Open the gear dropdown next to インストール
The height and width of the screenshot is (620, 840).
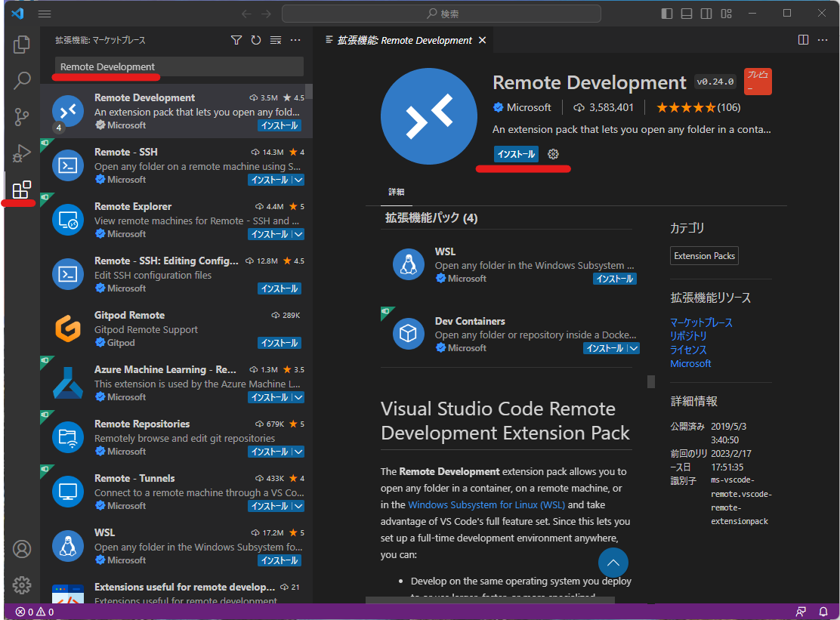point(553,154)
